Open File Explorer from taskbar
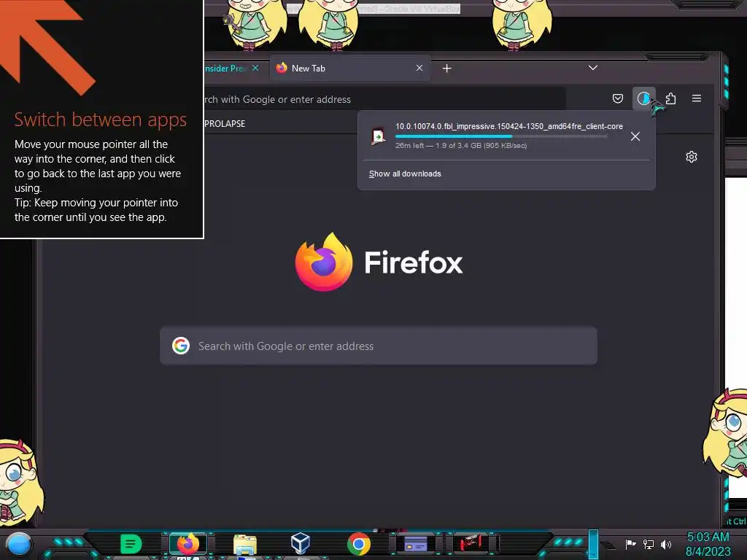 point(245,544)
